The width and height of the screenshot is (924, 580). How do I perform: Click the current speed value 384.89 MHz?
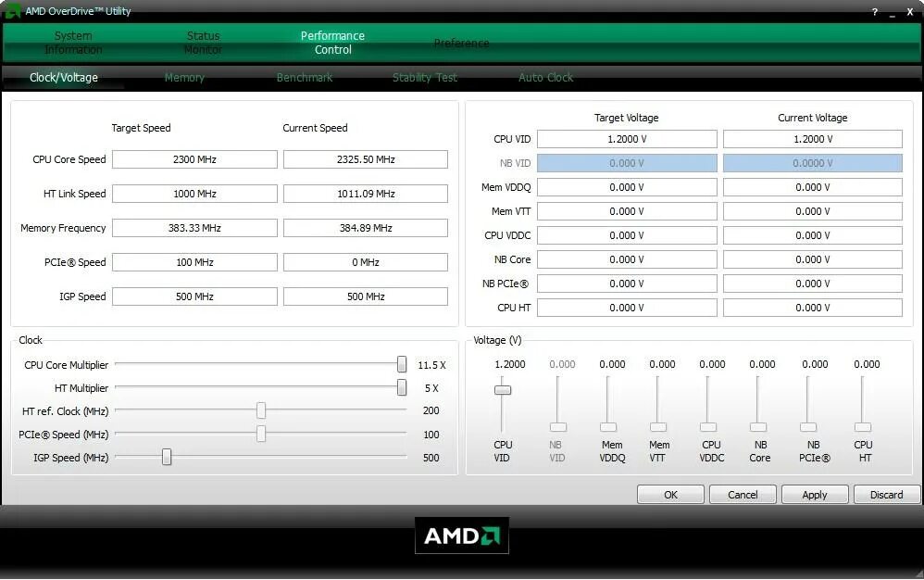(366, 228)
